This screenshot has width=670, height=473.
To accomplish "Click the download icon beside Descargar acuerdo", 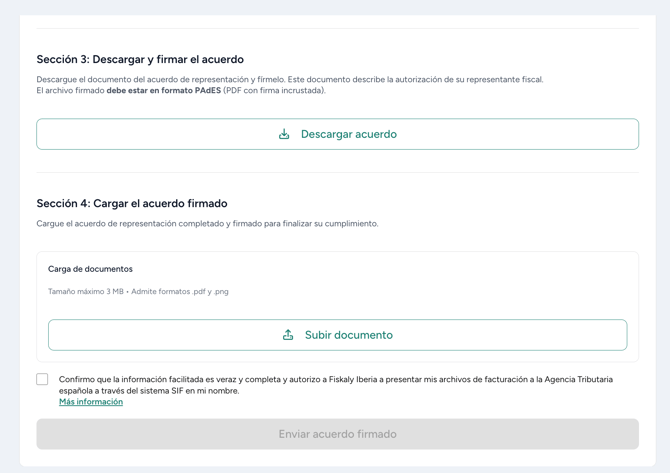I will [x=284, y=134].
